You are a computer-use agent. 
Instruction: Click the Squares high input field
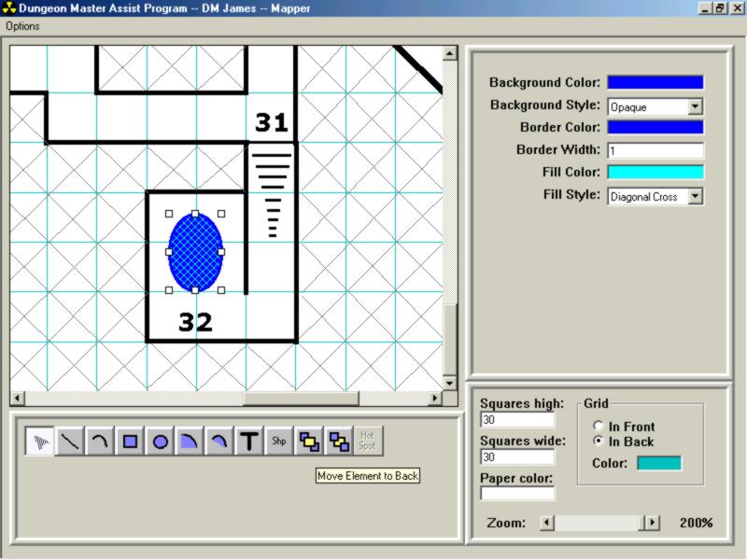pyautogui.click(x=516, y=421)
